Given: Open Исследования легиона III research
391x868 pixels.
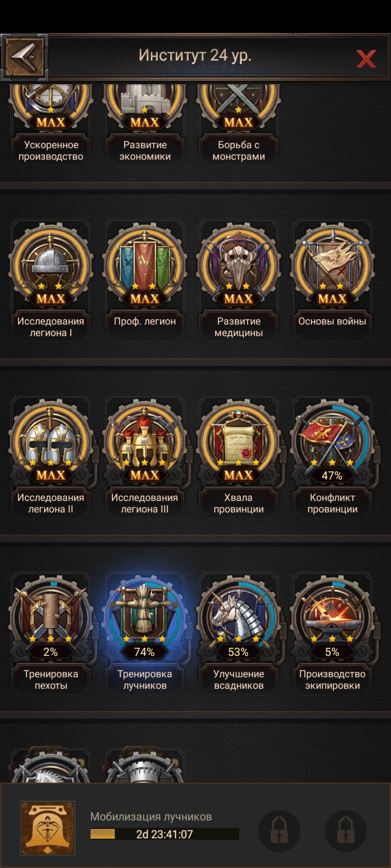Looking at the screenshot, I should [145, 444].
